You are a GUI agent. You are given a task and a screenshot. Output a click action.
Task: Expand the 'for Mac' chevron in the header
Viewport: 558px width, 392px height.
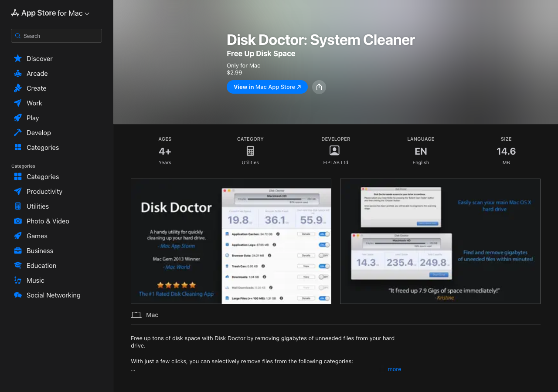tap(87, 13)
